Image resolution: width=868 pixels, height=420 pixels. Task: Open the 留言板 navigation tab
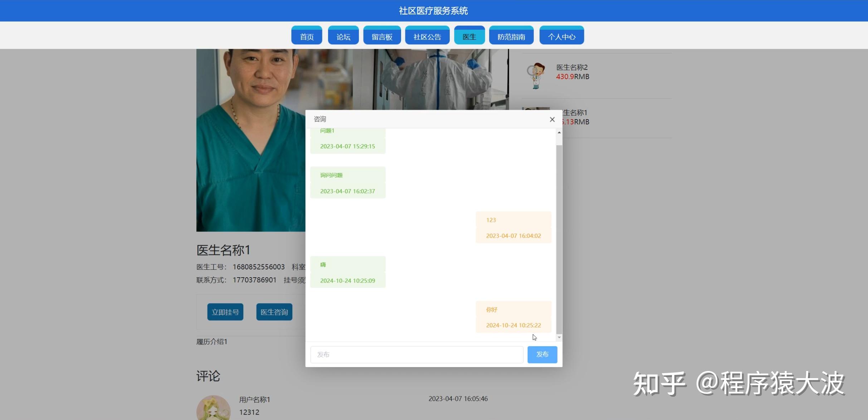pos(382,36)
